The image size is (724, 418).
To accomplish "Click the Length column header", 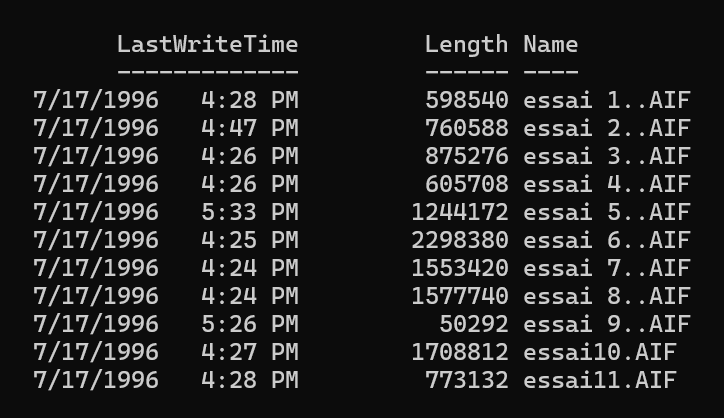I will [466, 44].
